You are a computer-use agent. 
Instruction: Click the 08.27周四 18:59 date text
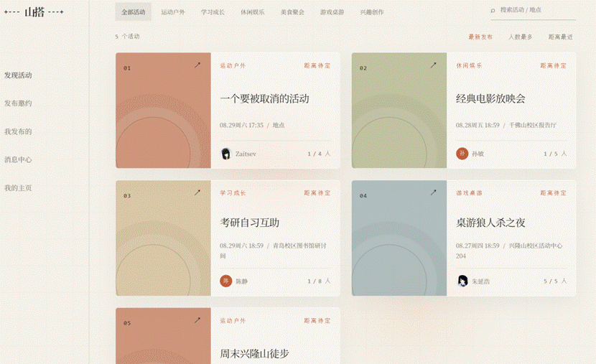pyautogui.click(x=478, y=246)
